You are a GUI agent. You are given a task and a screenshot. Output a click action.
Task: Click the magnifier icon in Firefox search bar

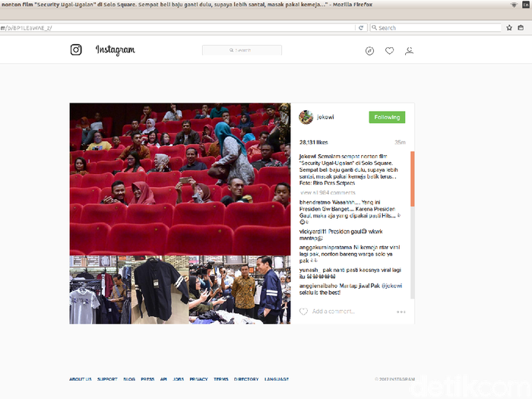pos(374,28)
